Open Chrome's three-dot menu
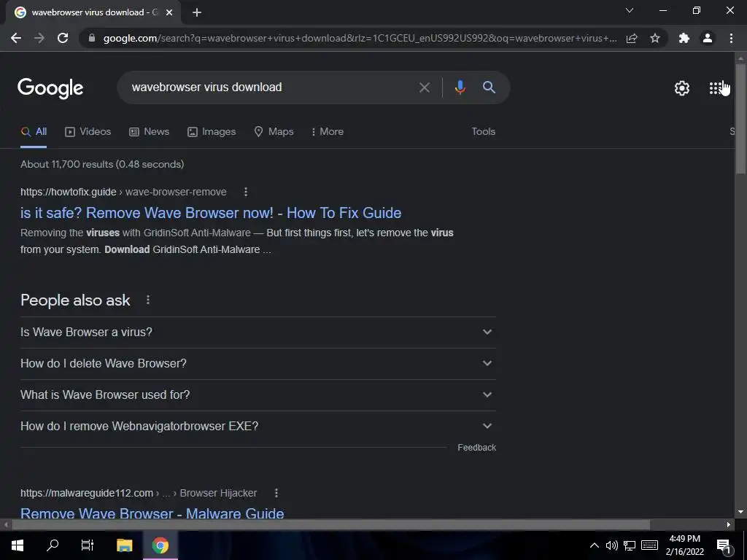The width and height of the screenshot is (747, 560). (x=731, y=38)
